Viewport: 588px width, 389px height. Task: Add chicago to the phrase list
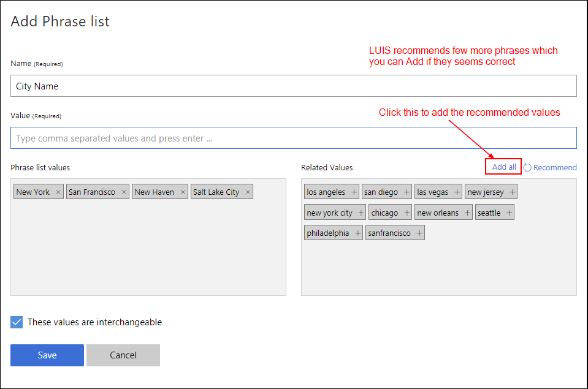coord(407,213)
